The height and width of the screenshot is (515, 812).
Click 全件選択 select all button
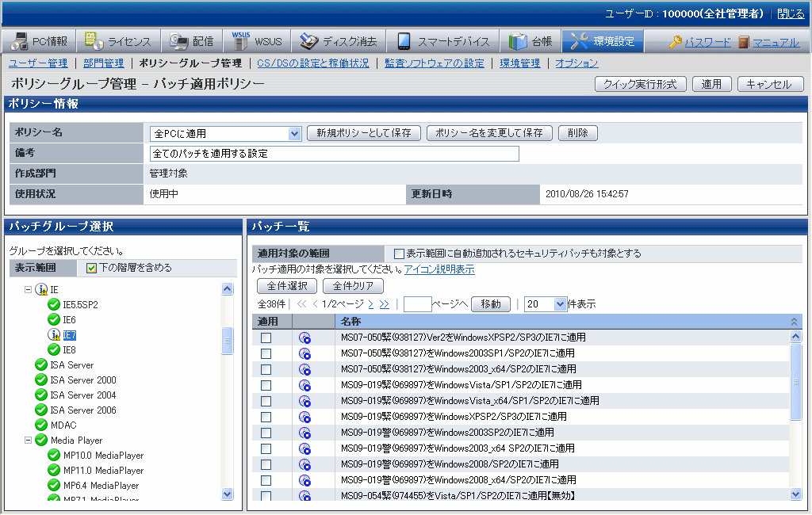pyautogui.click(x=287, y=286)
